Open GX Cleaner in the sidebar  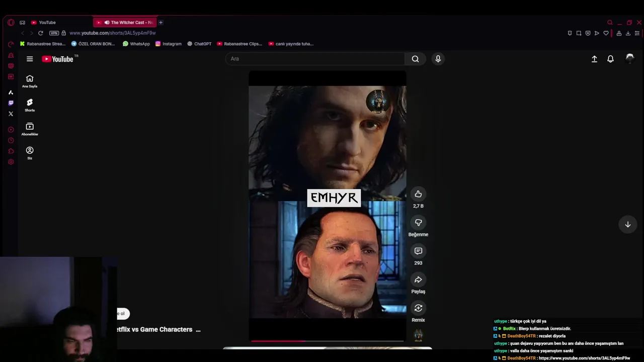click(x=11, y=55)
